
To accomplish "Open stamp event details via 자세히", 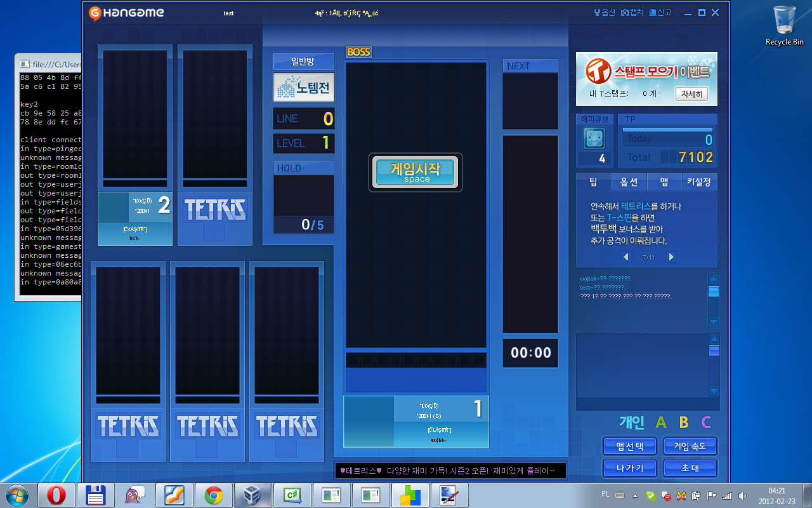I will pyautogui.click(x=691, y=94).
